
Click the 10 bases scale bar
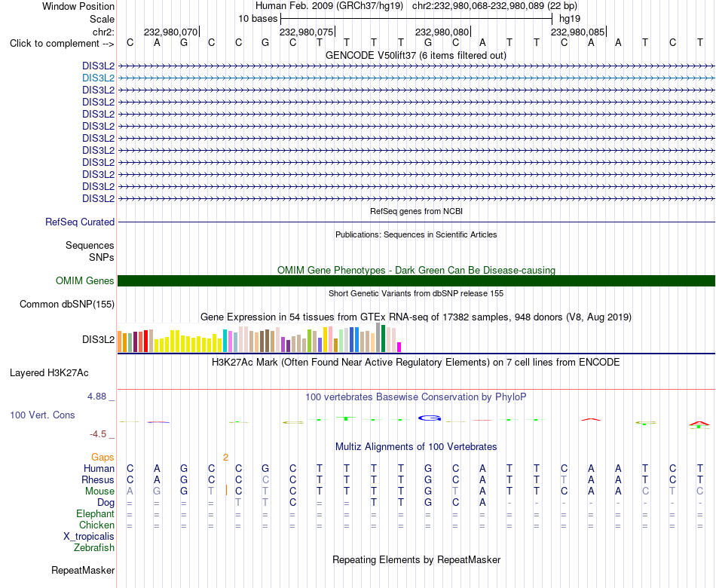[417, 19]
